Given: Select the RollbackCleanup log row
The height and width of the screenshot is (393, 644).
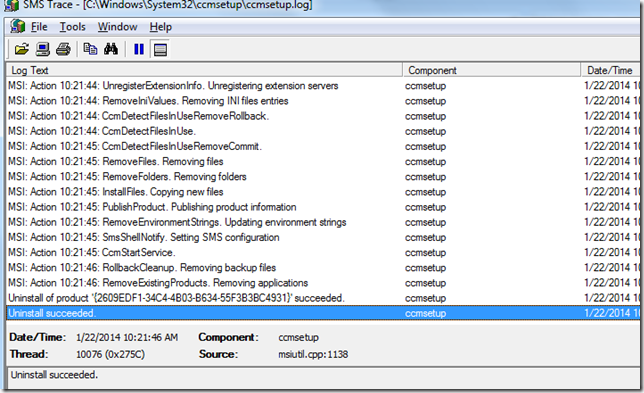Looking at the screenshot, I should click(323, 268).
